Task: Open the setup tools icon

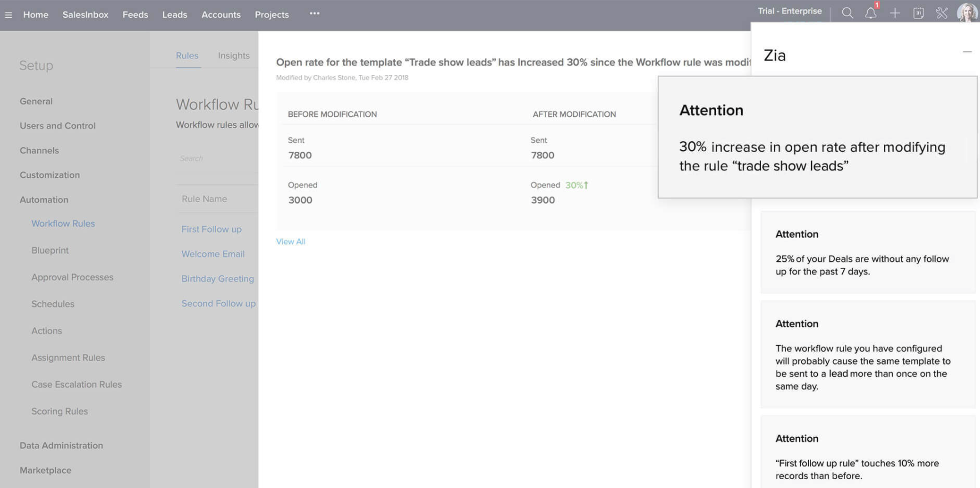Action: (942, 13)
